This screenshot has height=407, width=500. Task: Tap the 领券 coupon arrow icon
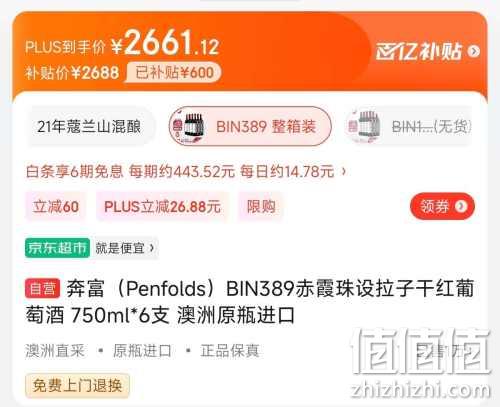(461, 206)
